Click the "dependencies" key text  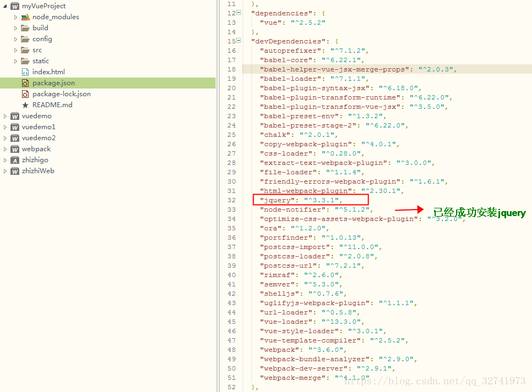point(282,13)
